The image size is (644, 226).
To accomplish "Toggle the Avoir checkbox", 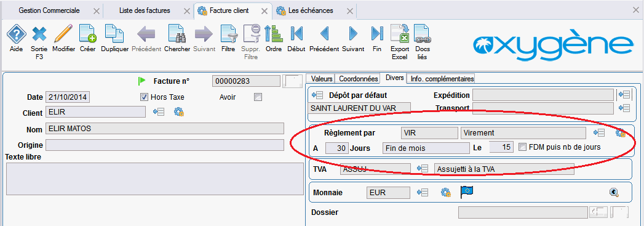I will pyautogui.click(x=258, y=97).
